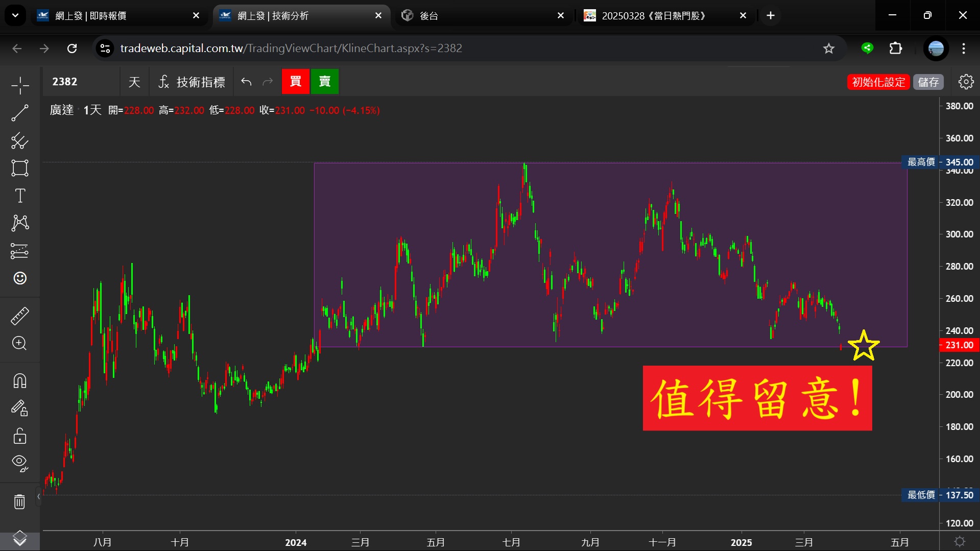
Task: Click the red 買 buy button
Action: [x=296, y=82]
